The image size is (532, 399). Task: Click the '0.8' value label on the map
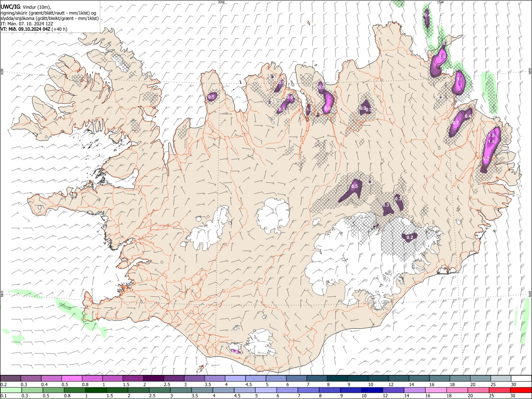328,108
